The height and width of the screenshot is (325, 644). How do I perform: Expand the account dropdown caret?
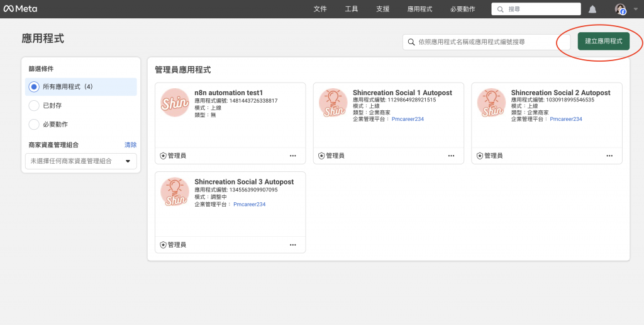point(635,8)
